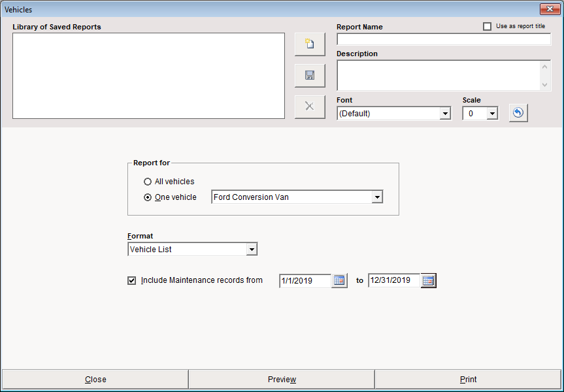Open the end date calendar picker
The height and width of the screenshot is (392, 564).
pyautogui.click(x=428, y=280)
